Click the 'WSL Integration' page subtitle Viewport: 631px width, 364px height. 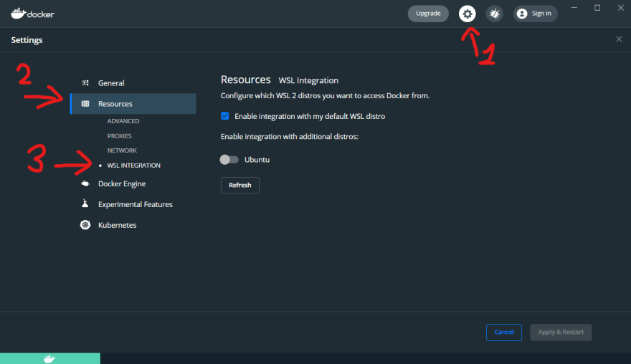308,80
